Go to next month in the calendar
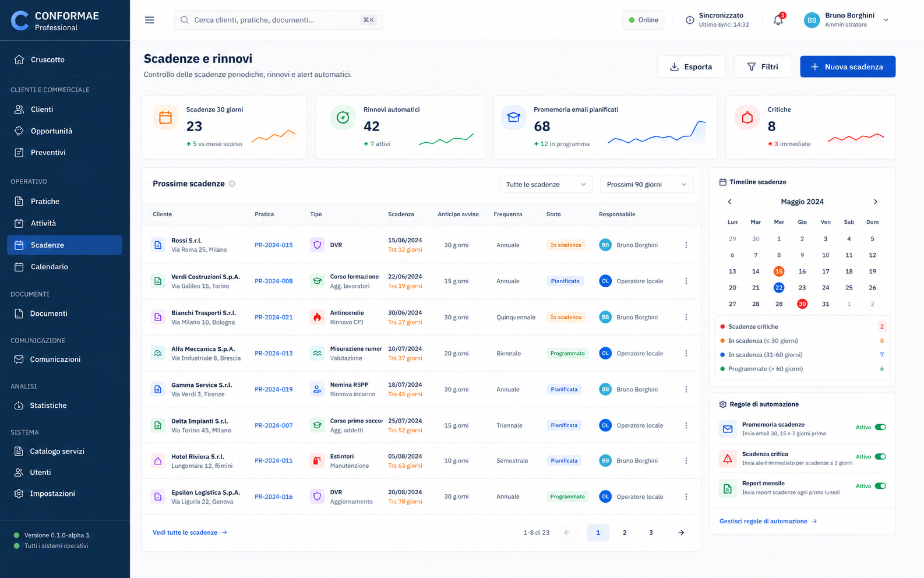 tap(875, 202)
